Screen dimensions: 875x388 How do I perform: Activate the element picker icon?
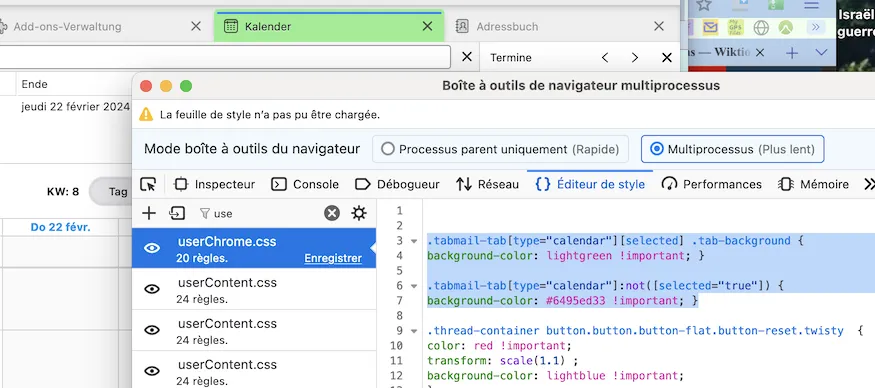coord(148,184)
